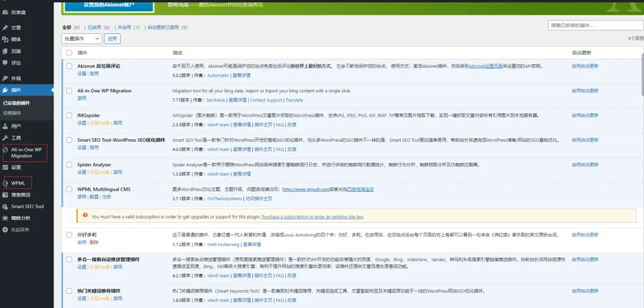Screen dimensions: 644x308
Task: Focus the 搜索已安装的插件 search field
Action: [x=596, y=26]
